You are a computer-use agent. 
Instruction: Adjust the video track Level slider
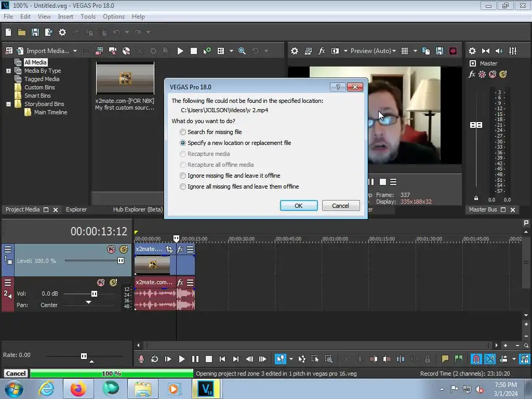point(121,261)
